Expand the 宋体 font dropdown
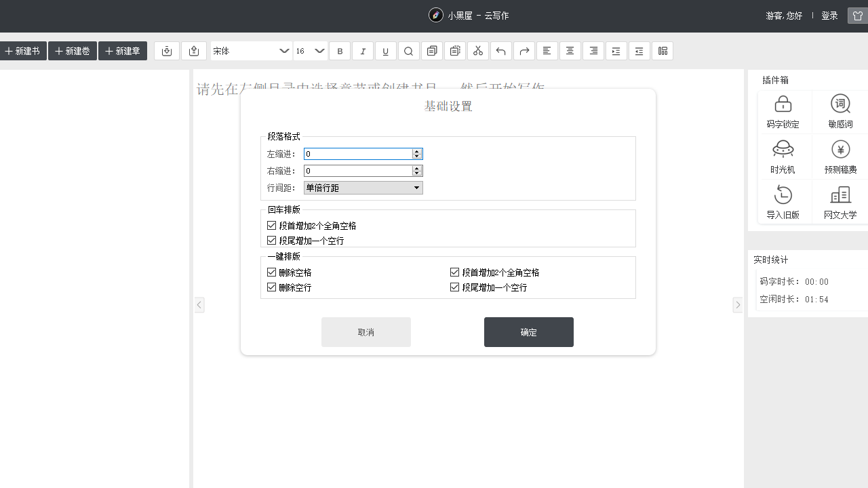 251,51
